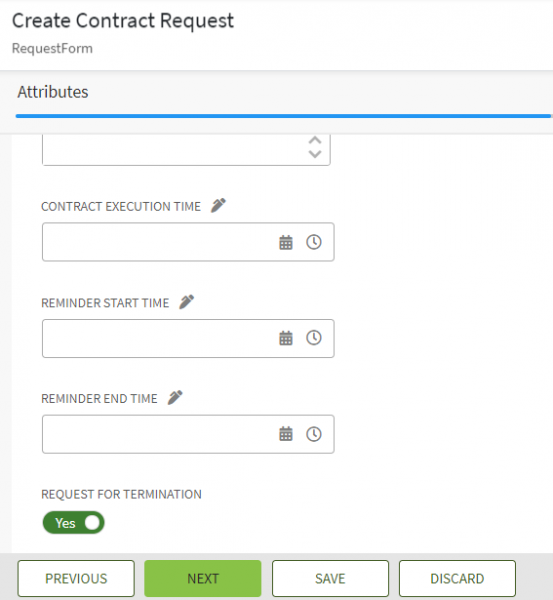The height and width of the screenshot is (600, 553).
Task: Click the Create Contract Request heading
Action: point(123,21)
